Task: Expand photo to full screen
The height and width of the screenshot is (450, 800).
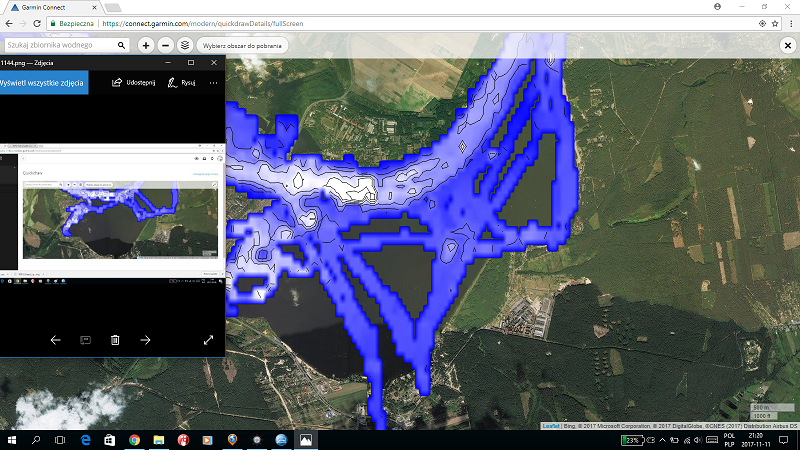Action: tap(208, 340)
